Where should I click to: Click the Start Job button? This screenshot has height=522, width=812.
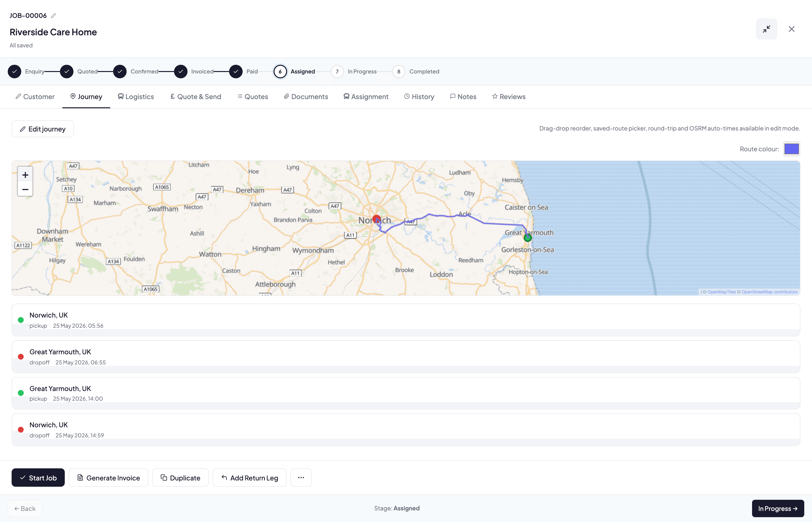pyautogui.click(x=38, y=478)
